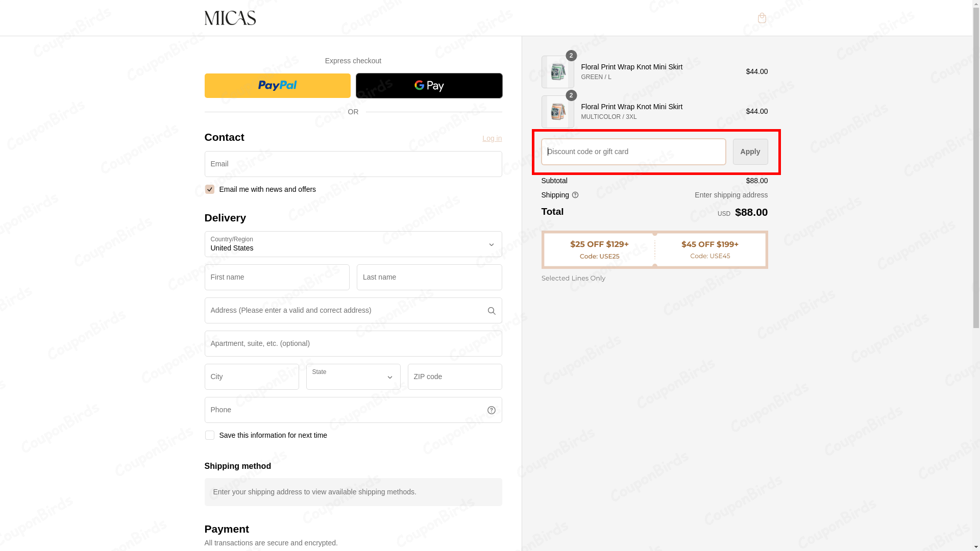Click the ZIP code field
Image resolution: width=980 pixels, height=551 pixels.
(x=454, y=377)
